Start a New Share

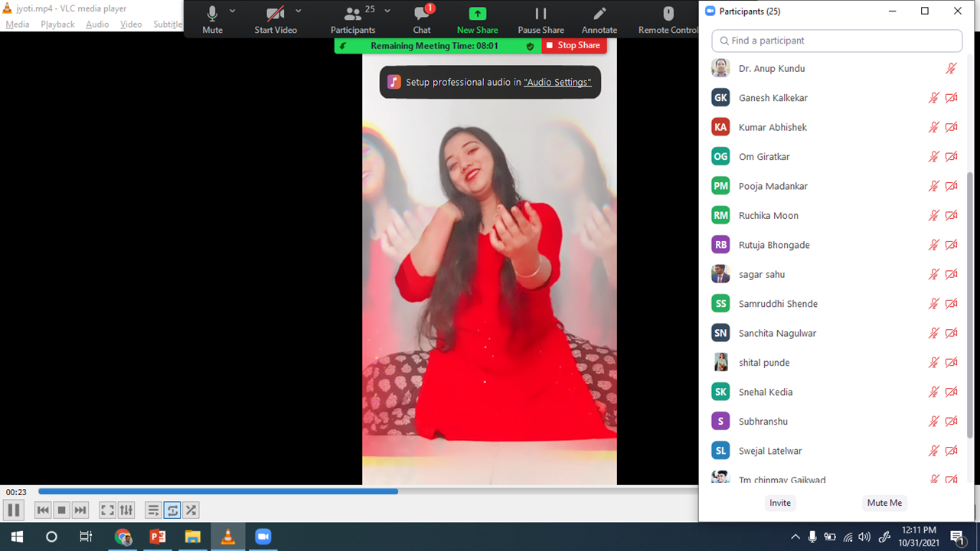pyautogui.click(x=477, y=20)
